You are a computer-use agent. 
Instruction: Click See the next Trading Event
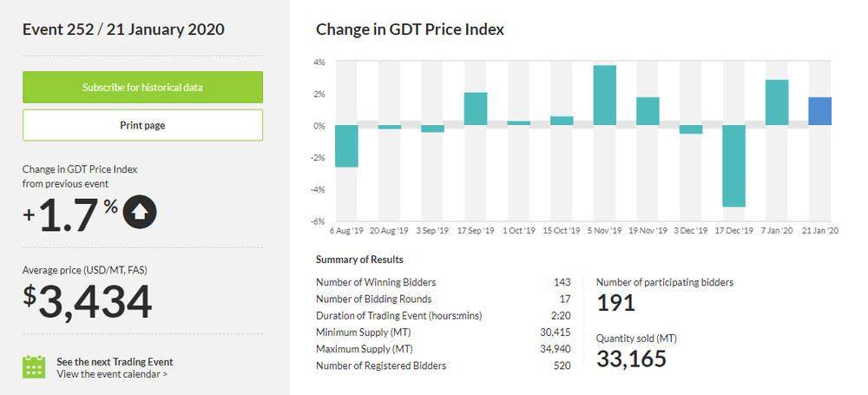[x=115, y=361]
